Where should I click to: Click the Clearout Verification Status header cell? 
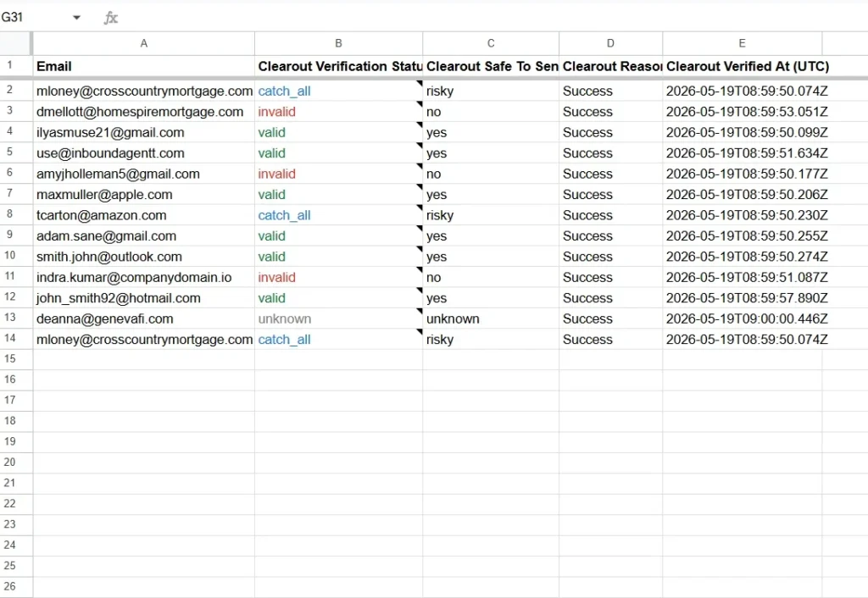pos(339,66)
